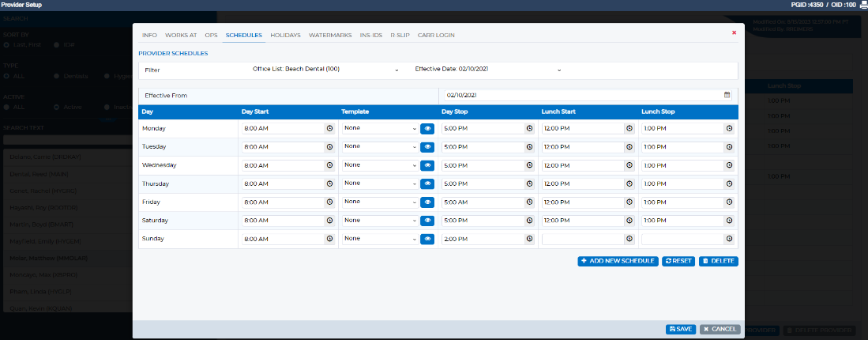The image size is (868, 340).
Task: Open clock picker for Monday Day Start
Action: [x=329, y=128]
